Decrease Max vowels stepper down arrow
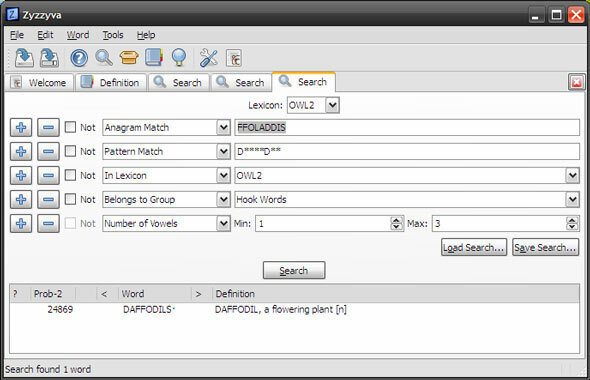 pyautogui.click(x=572, y=227)
